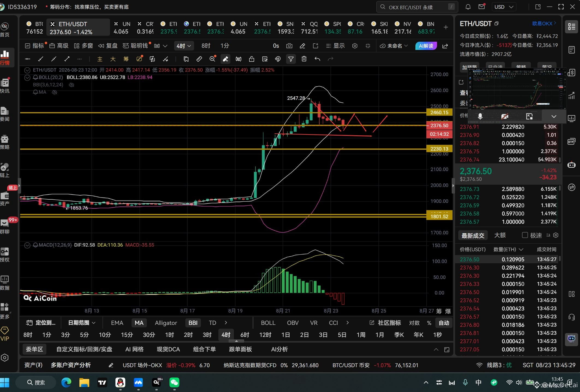Viewport: 580px width, 392px height.
Task: Open the 欧易OKX exchange link
Action: point(544,23)
